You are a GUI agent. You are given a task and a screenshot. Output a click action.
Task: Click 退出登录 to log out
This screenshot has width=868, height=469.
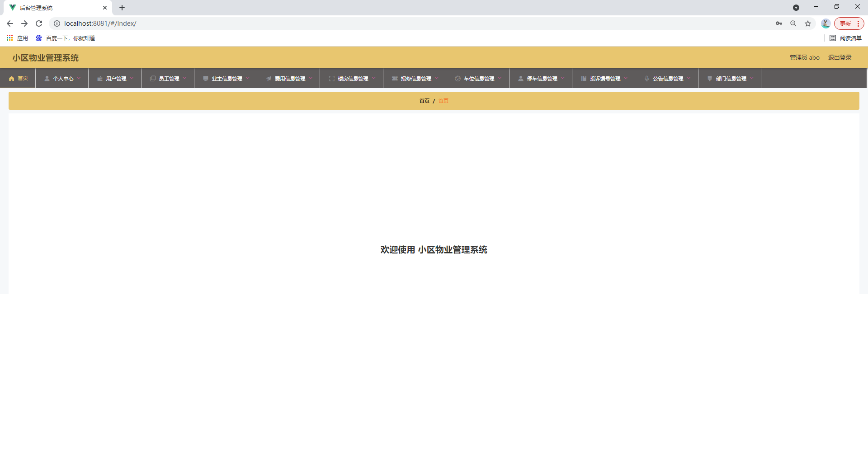[839, 57]
